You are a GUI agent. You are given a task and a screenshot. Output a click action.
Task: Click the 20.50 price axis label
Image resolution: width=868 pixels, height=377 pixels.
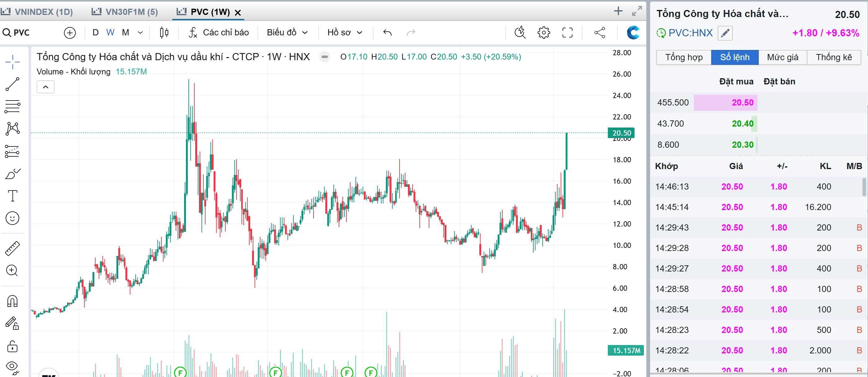pyautogui.click(x=621, y=133)
